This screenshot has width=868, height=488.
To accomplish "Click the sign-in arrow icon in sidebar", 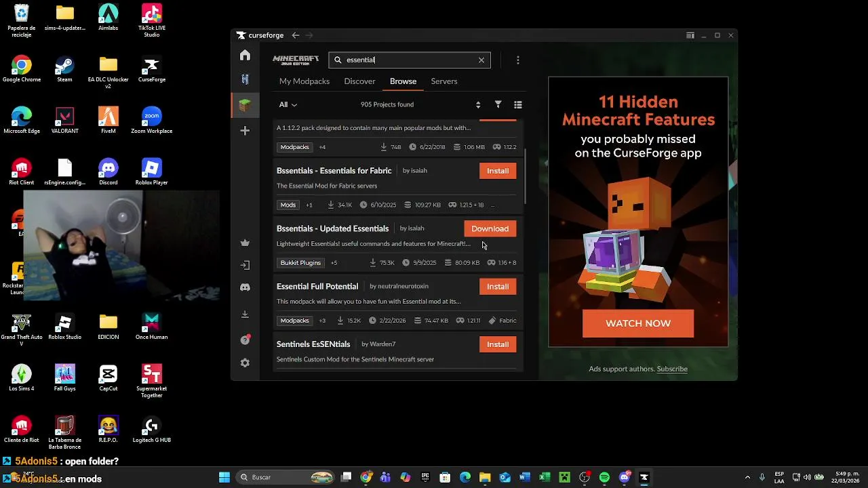I will point(245,265).
